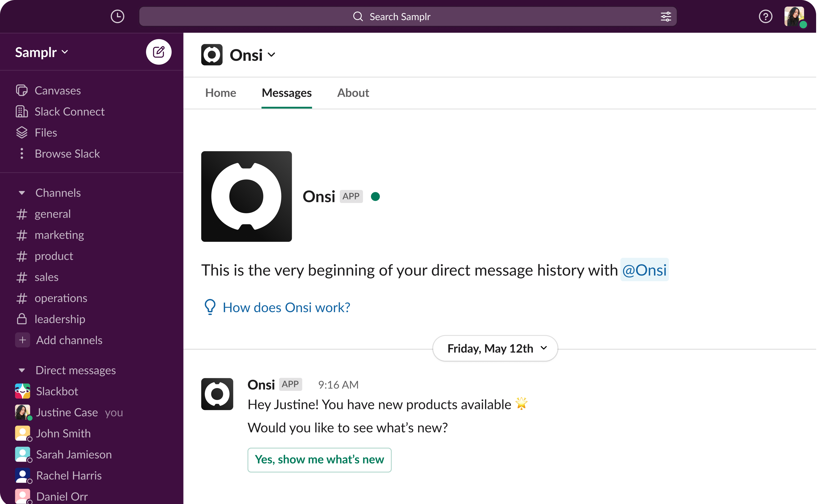
Task: Collapse the Direct messages section arrow
Action: click(x=22, y=370)
